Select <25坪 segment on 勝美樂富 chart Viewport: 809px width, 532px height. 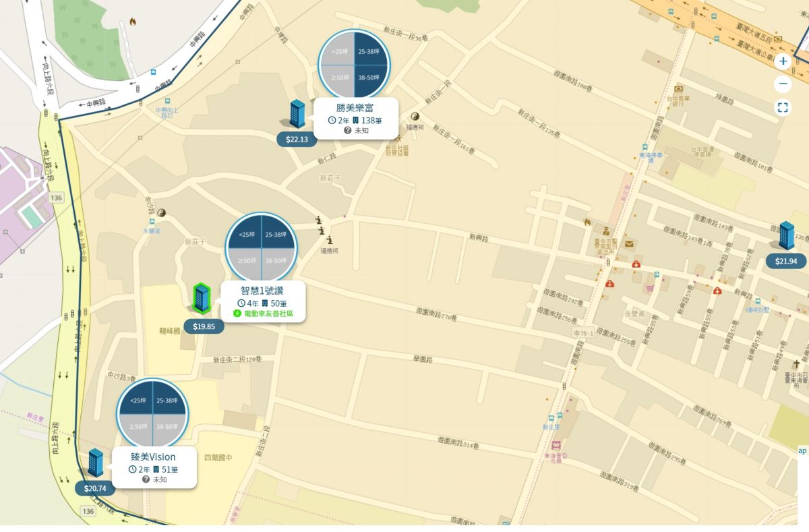[x=338, y=50]
